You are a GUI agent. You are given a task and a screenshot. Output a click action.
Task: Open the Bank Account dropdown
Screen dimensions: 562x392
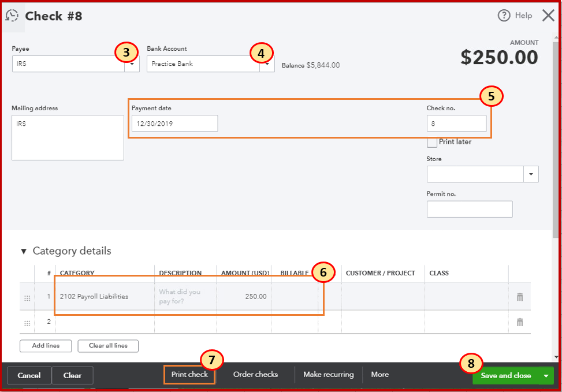point(267,64)
